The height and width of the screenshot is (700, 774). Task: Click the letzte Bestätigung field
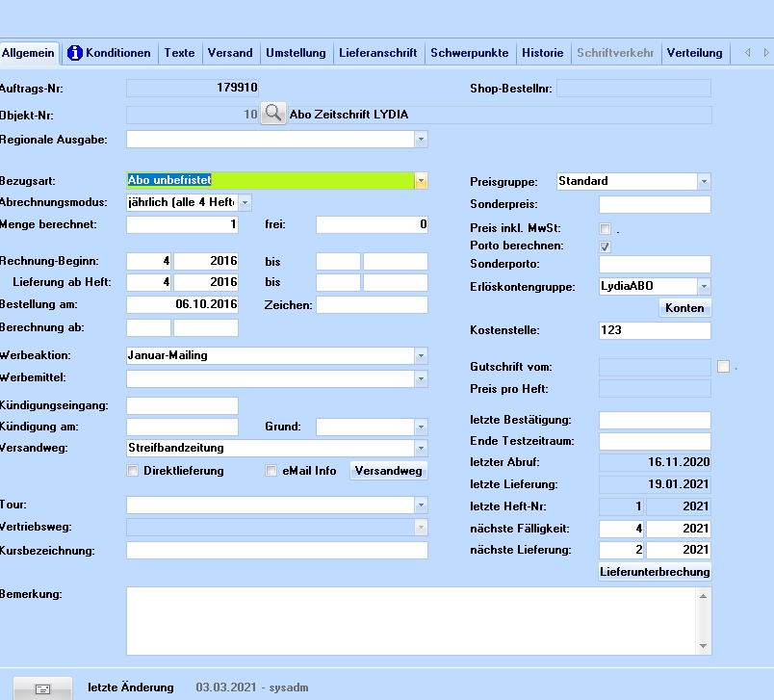655,420
